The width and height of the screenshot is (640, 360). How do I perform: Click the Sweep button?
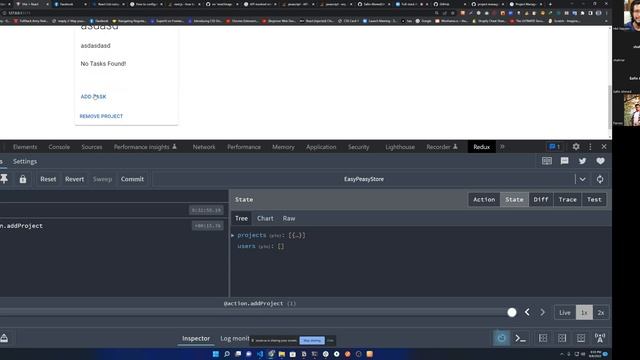(x=102, y=179)
